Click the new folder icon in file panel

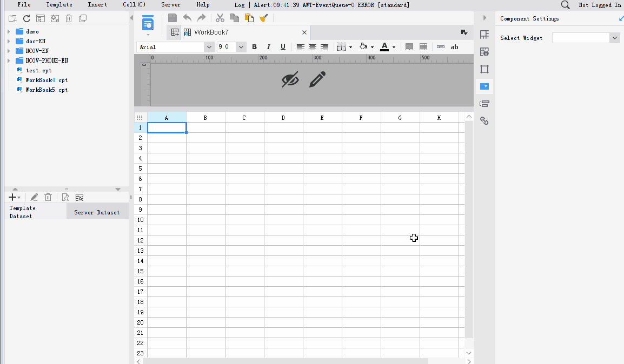click(x=13, y=18)
